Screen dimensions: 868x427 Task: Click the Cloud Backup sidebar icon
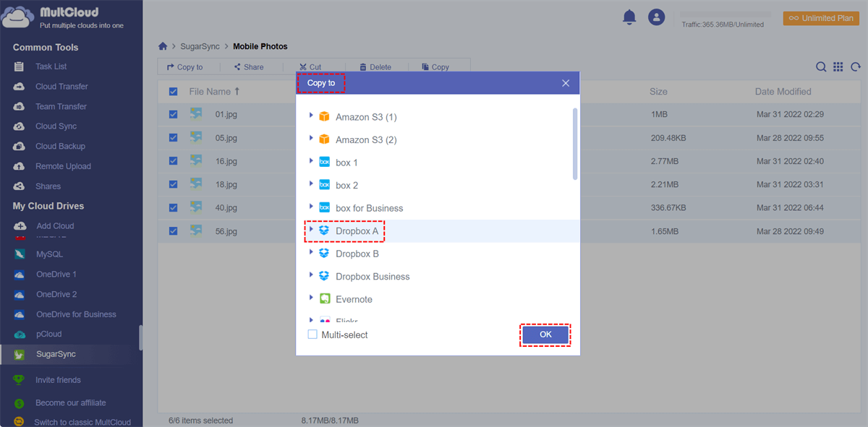click(x=20, y=146)
